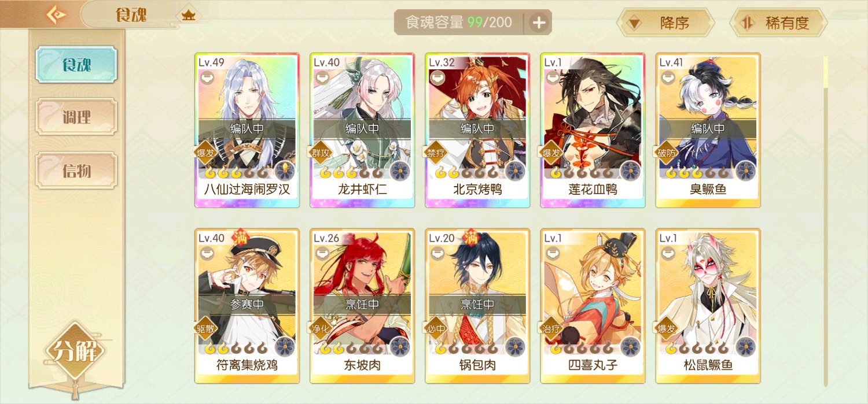Viewport: 868px width, 404px height.
Task: Toggle sort order with the 降序 button
Action: 664,23
